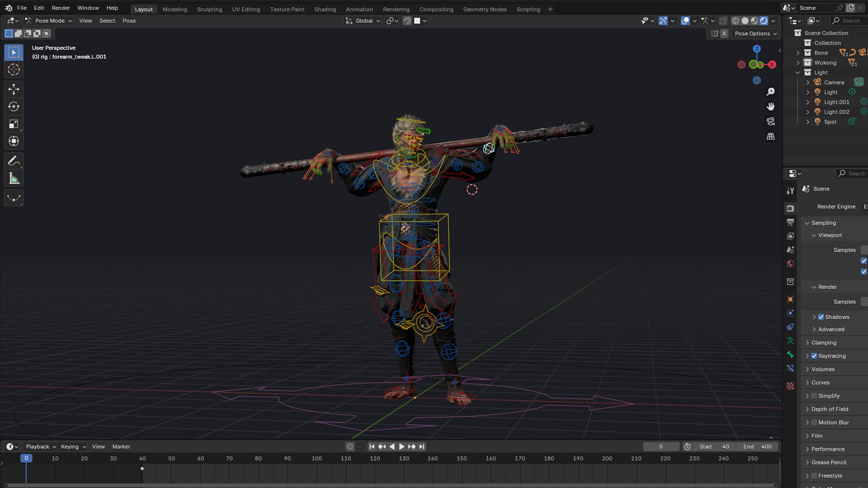
Task: Open the Object properties tab
Action: 790,299
